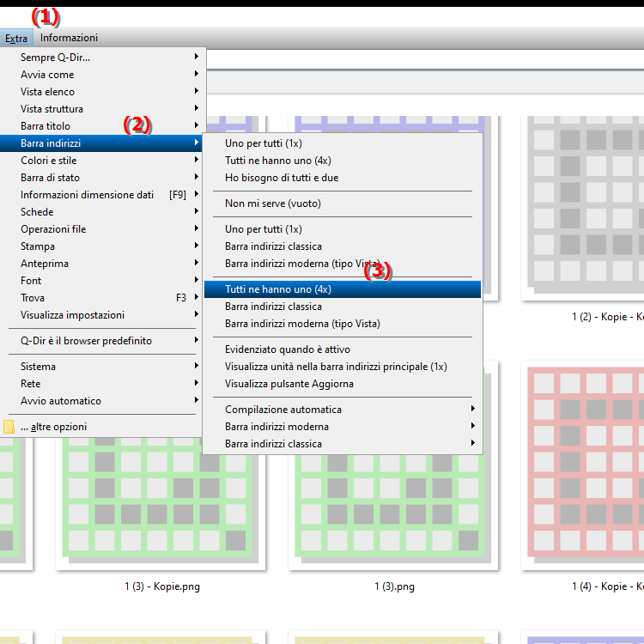Open the Extra menu

pyautogui.click(x=16, y=38)
